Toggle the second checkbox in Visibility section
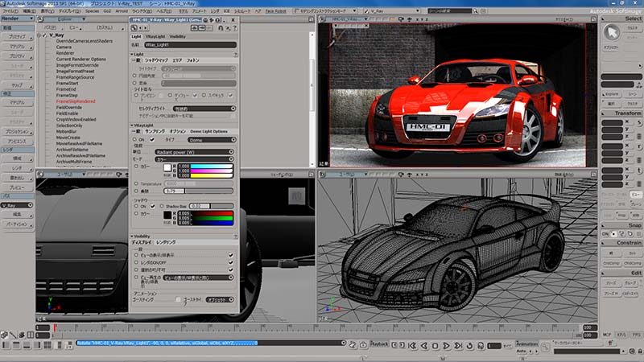The image size is (644, 362). click(231, 262)
